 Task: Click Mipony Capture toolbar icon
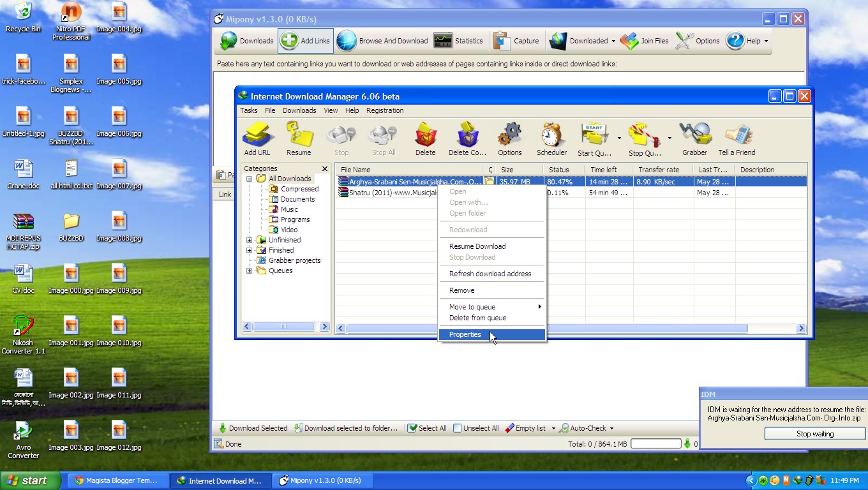point(516,41)
